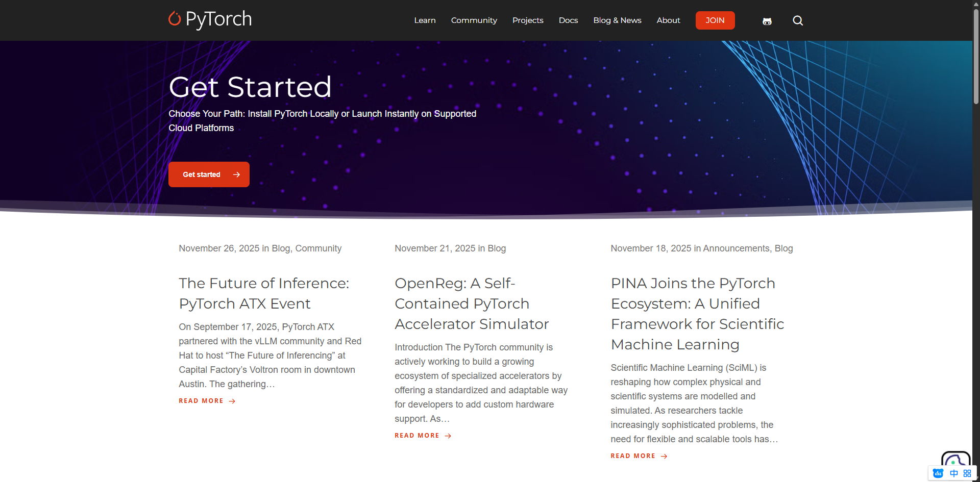Open site search with magnifier icon
The image size is (980, 482).
pos(798,20)
